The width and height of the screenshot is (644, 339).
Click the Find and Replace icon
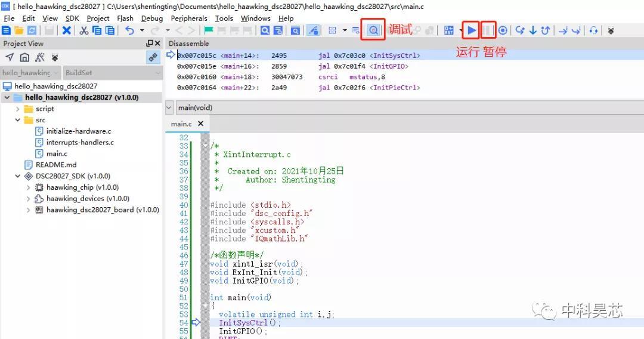278,30
